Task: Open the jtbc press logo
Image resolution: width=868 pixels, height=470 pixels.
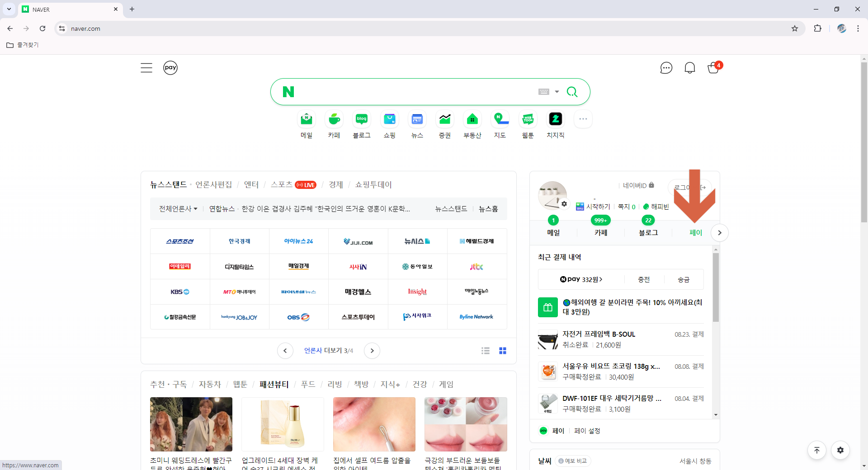Action: click(x=476, y=267)
